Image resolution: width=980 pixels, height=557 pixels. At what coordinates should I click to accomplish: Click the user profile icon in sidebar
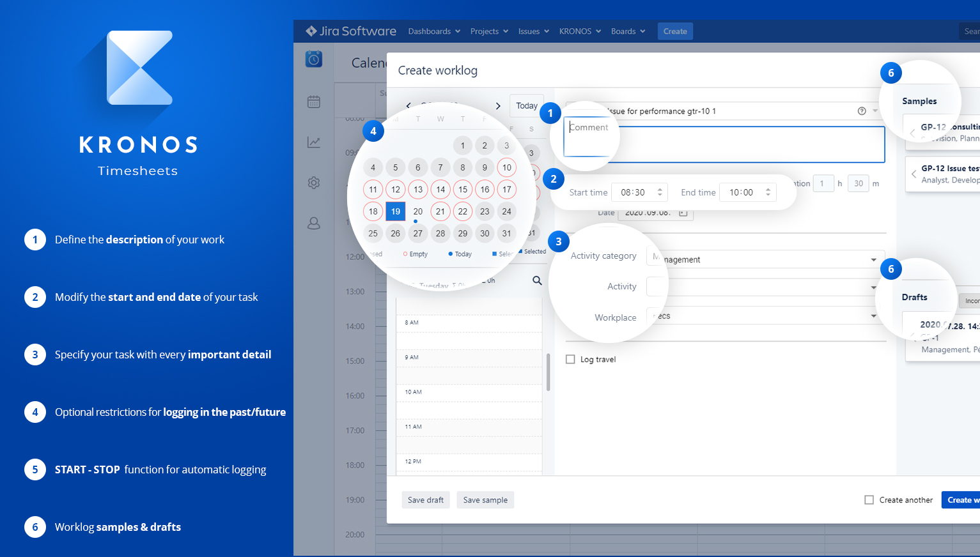pyautogui.click(x=313, y=223)
